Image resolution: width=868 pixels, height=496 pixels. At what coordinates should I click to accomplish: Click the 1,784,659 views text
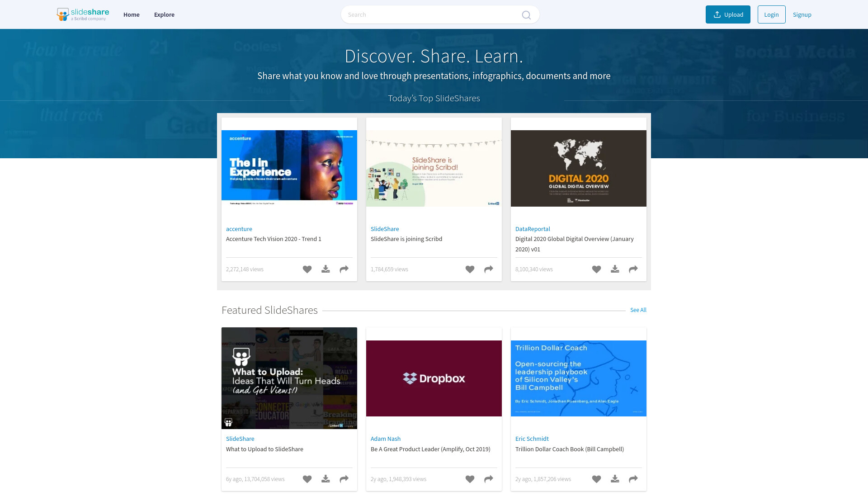389,269
